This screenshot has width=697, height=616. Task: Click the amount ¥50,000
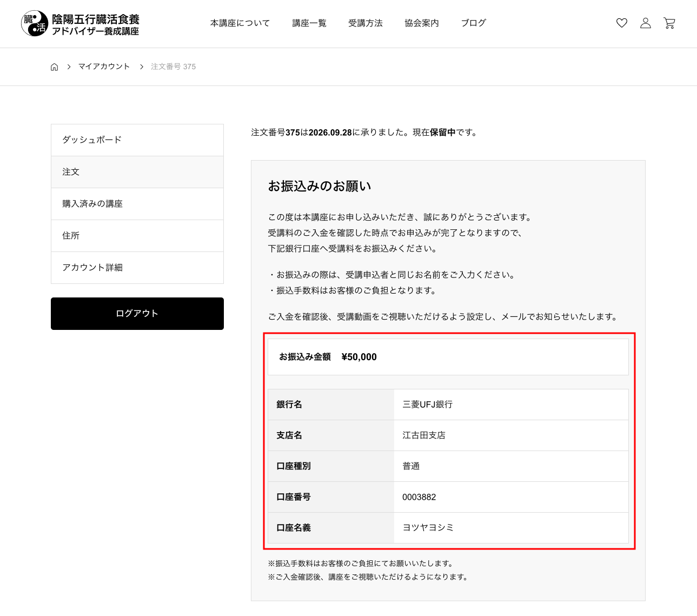(359, 357)
